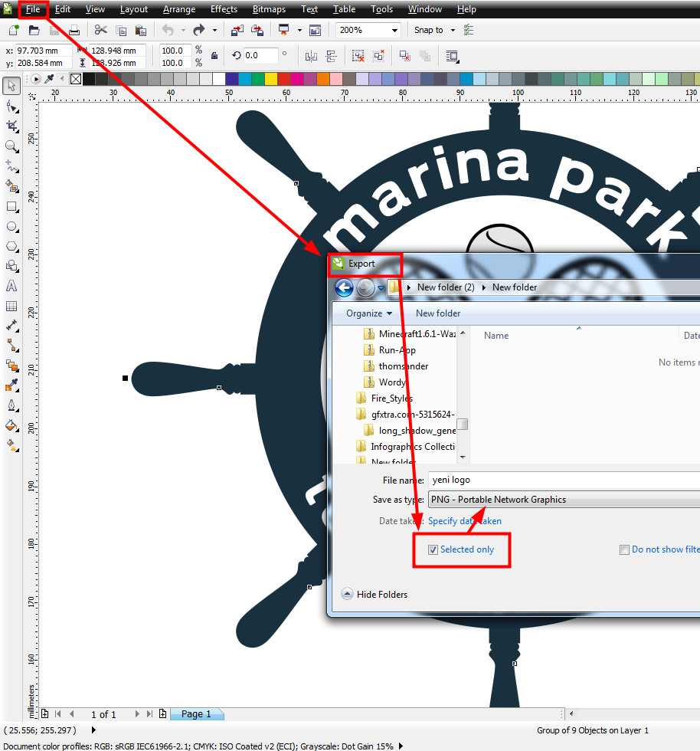Click the Specify date taken link
This screenshot has width=700, height=751.
click(x=465, y=521)
